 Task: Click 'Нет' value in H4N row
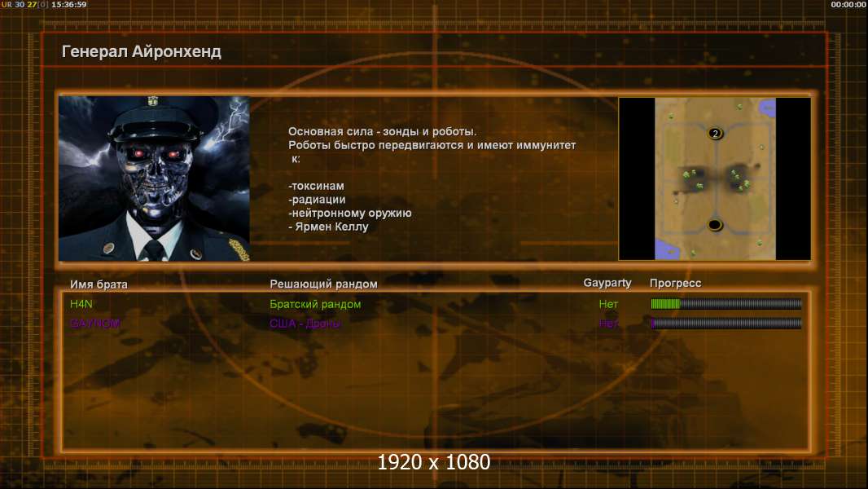(608, 304)
